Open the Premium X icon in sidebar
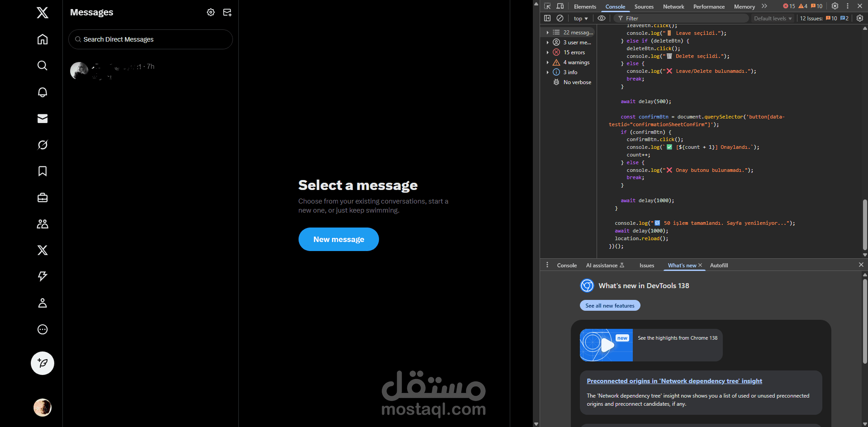This screenshot has width=868, height=427. [x=43, y=250]
